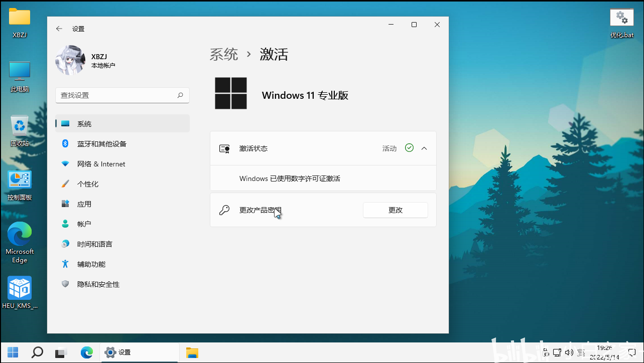Click the volume speaker tray icon
Screen dimensions: 644x363
[x=568, y=352]
